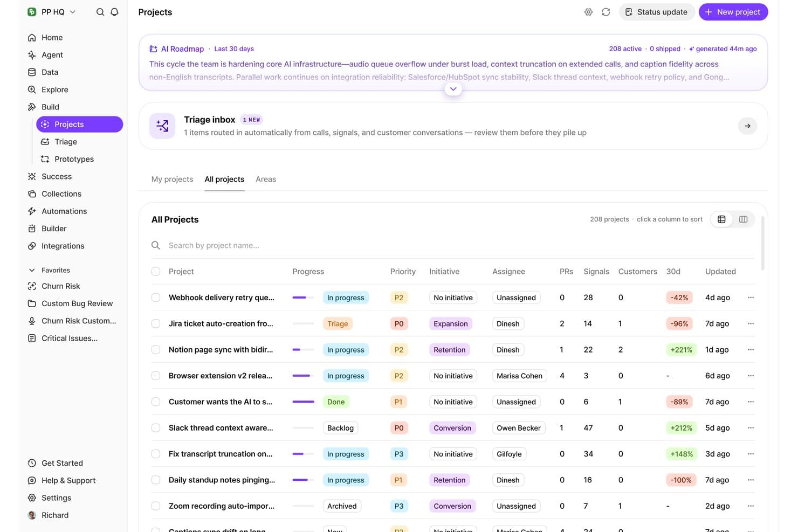Screen dimensions: 798x532
Task: Switch to the My projects tab
Action: coord(172,179)
